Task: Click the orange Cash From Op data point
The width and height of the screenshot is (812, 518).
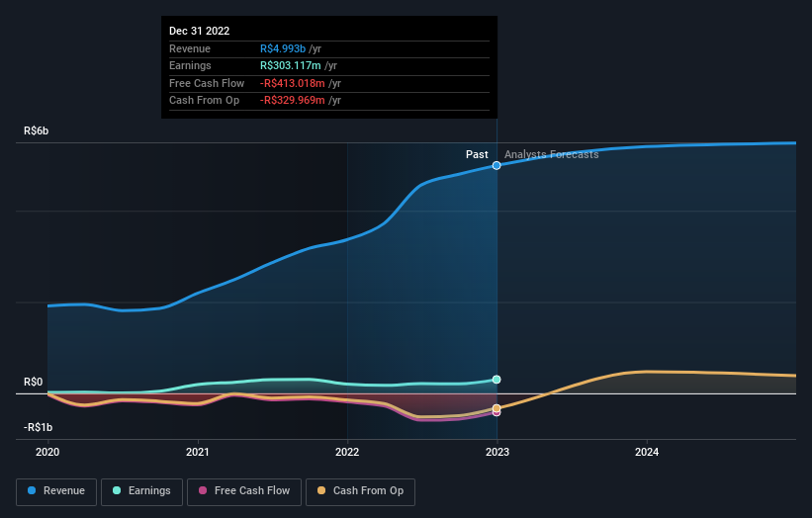Action: (496, 408)
